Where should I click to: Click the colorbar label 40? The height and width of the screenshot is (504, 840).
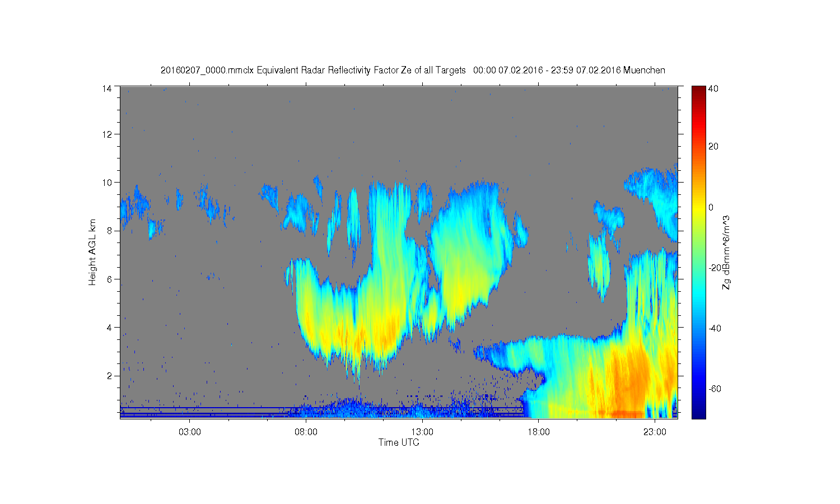click(x=713, y=88)
